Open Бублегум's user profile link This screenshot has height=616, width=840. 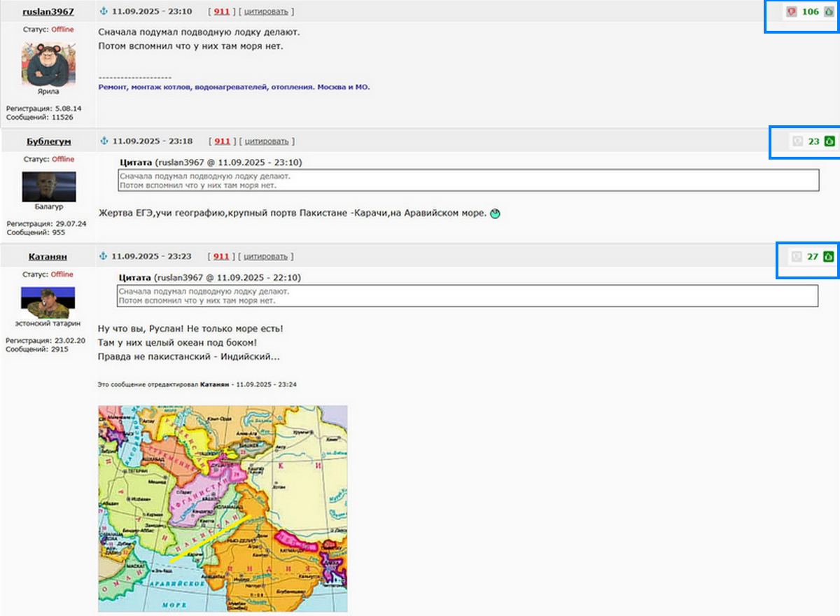coord(48,141)
